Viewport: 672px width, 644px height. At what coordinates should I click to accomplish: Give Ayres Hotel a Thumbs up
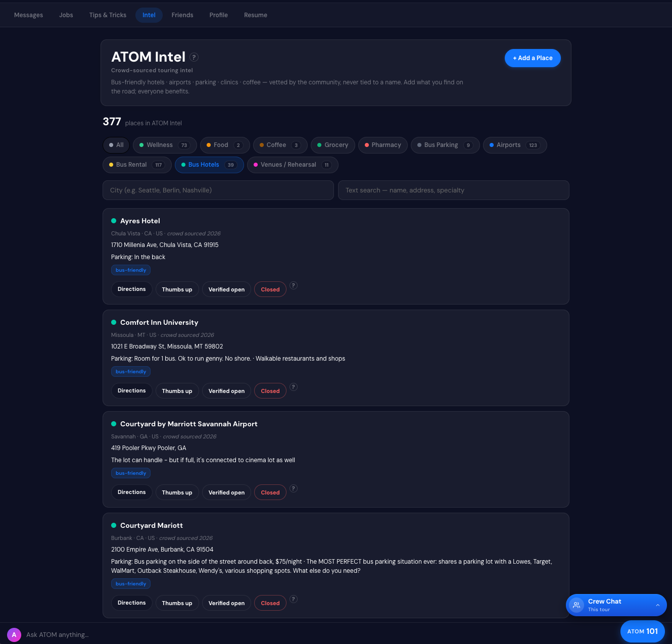point(177,289)
